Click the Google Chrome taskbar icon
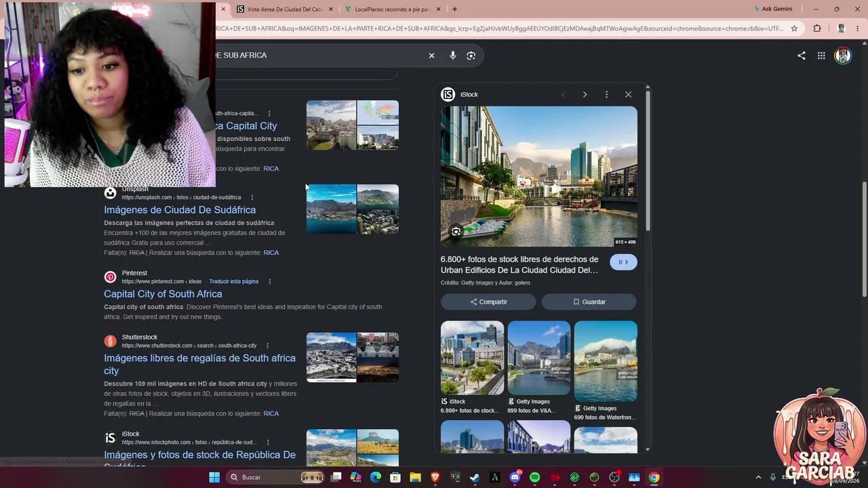Viewport: 868px width, 488px height. [x=654, y=477]
